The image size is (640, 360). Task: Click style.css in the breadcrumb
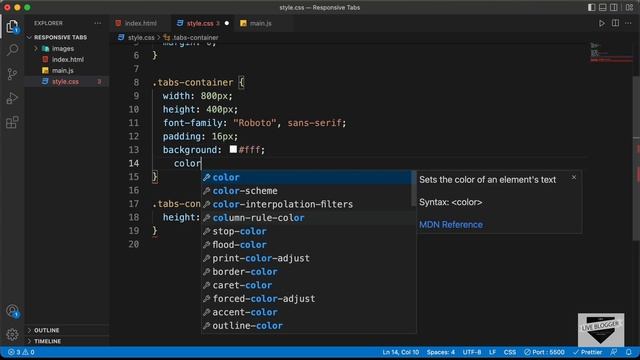click(141, 38)
